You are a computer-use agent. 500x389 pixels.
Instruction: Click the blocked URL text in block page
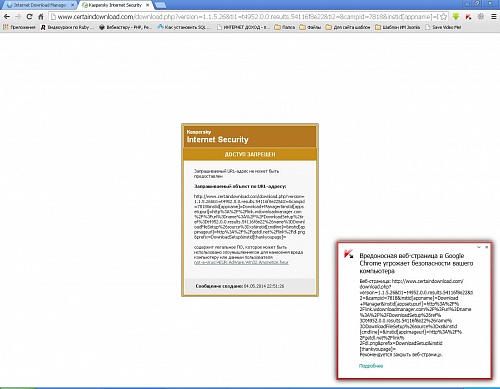(249, 217)
